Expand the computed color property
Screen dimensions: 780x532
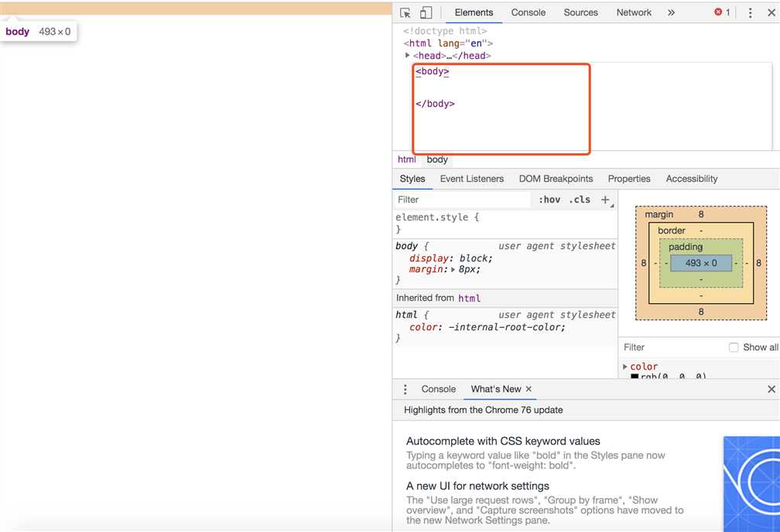tap(625, 367)
